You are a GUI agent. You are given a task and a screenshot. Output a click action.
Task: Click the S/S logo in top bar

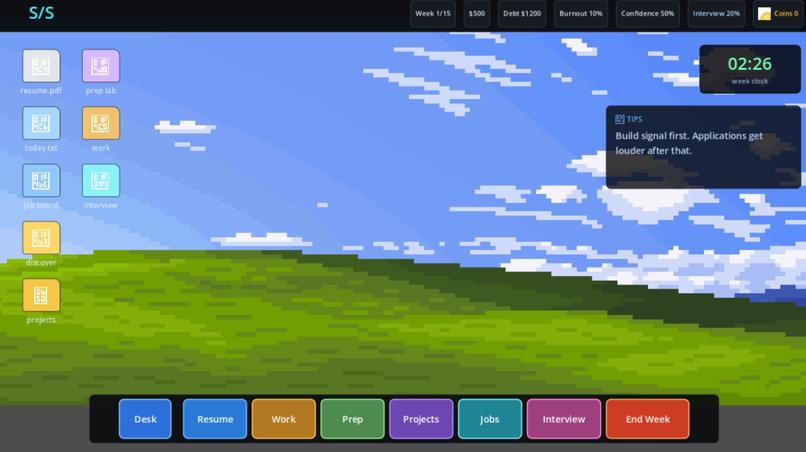[41, 13]
